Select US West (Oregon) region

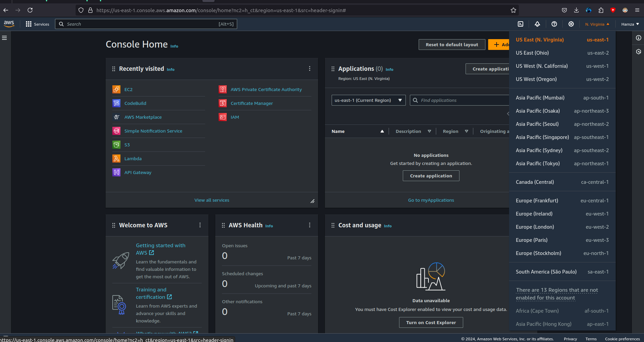pyautogui.click(x=562, y=79)
